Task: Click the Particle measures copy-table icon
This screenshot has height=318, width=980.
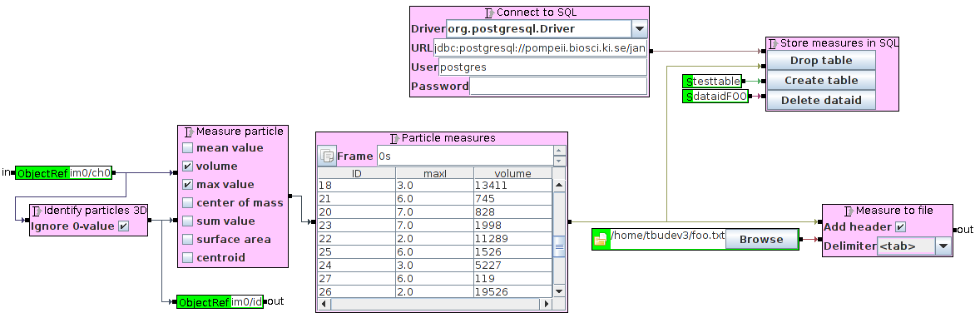Action: pos(327,156)
